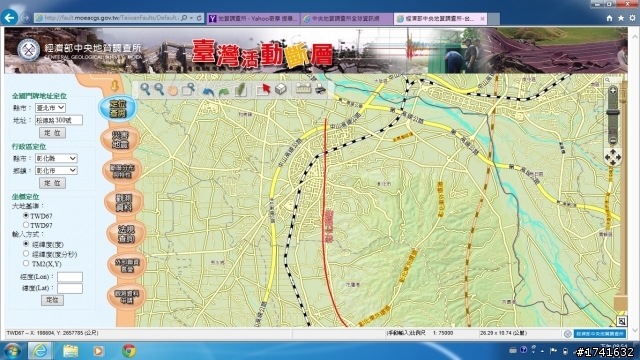Open the 彰化市 township dropdown
Screen dimensions: 640x360
click(x=56, y=170)
